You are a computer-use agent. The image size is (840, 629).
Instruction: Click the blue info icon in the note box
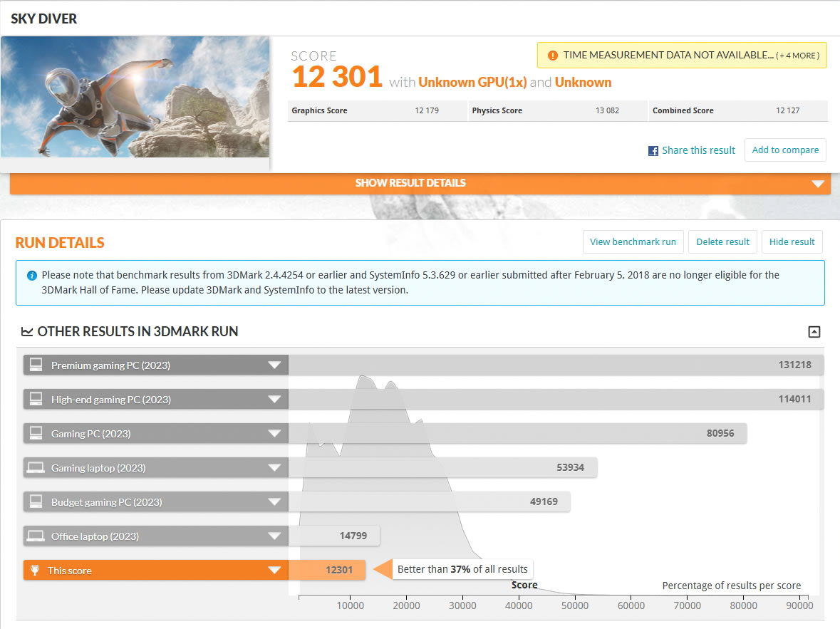pyautogui.click(x=31, y=276)
